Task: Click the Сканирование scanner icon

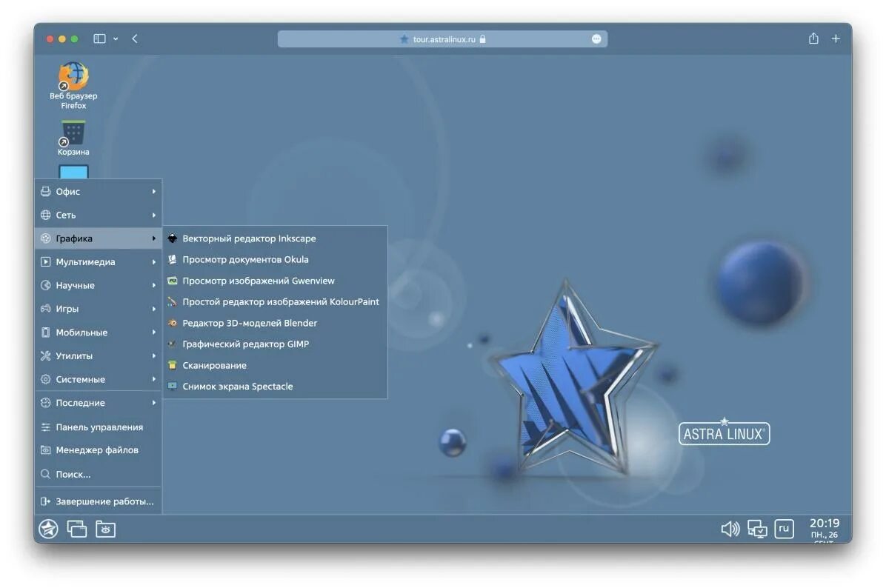Action: [173, 365]
